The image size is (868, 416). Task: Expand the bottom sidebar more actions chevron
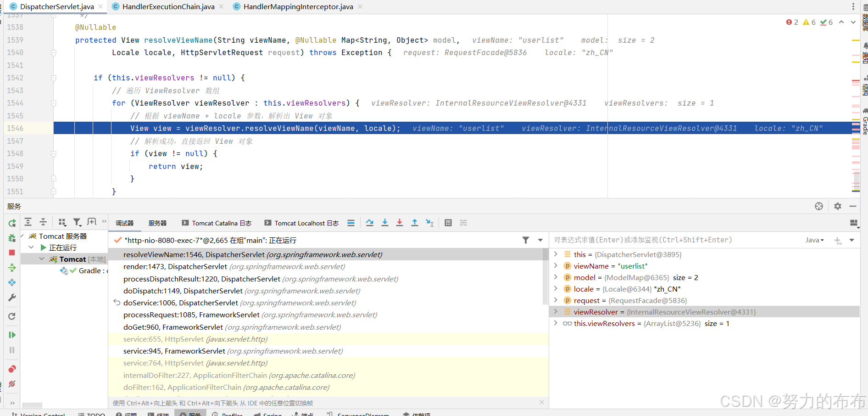12,403
